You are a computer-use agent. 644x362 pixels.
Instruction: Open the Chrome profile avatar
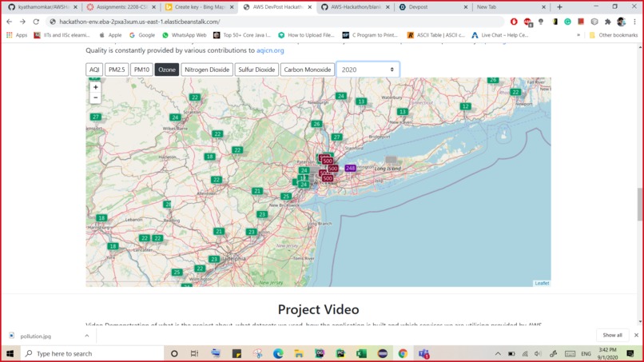(x=621, y=22)
